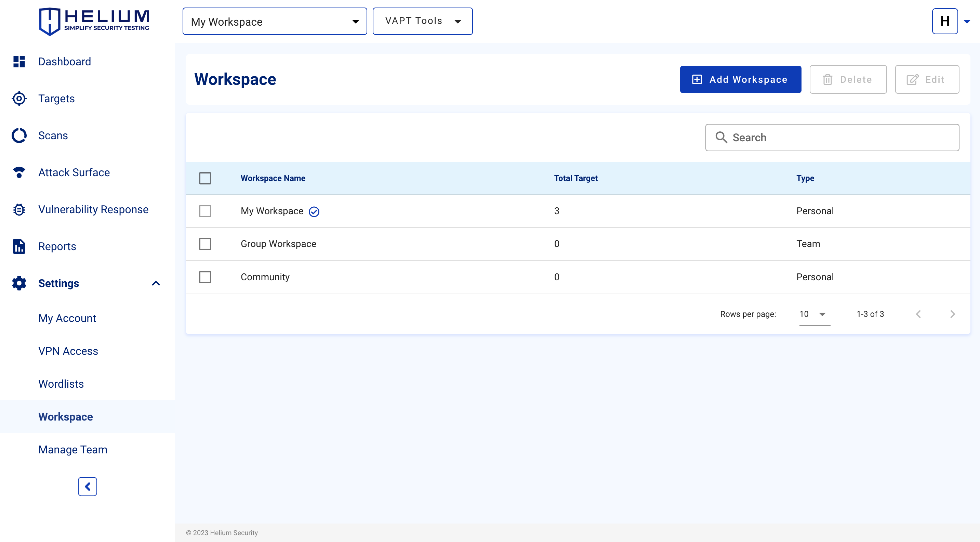Image resolution: width=980 pixels, height=542 pixels.
Task: Check the My Workspace row checkbox
Action: pos(205,211)
